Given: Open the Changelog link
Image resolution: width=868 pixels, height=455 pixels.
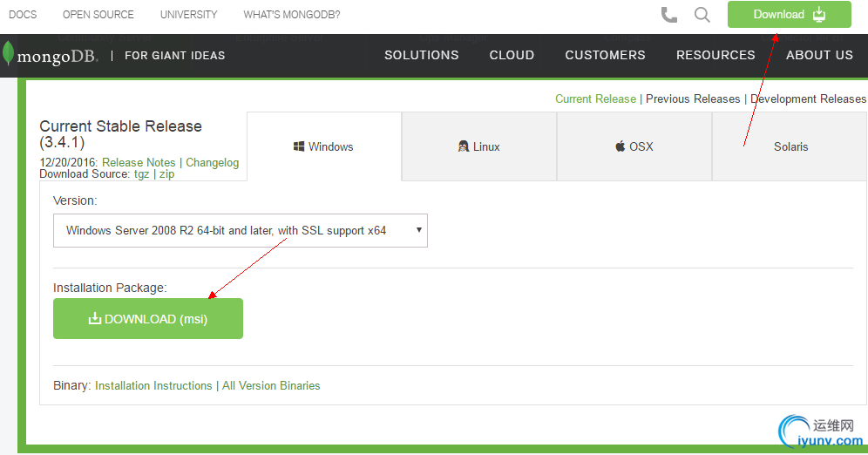Looking at the screenshot, I should (x=212, y=162).
